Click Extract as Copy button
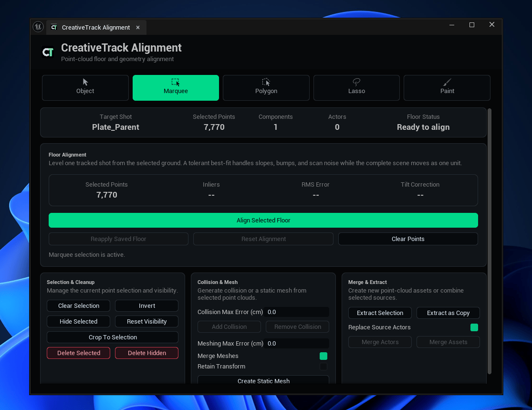 (448, 313)
